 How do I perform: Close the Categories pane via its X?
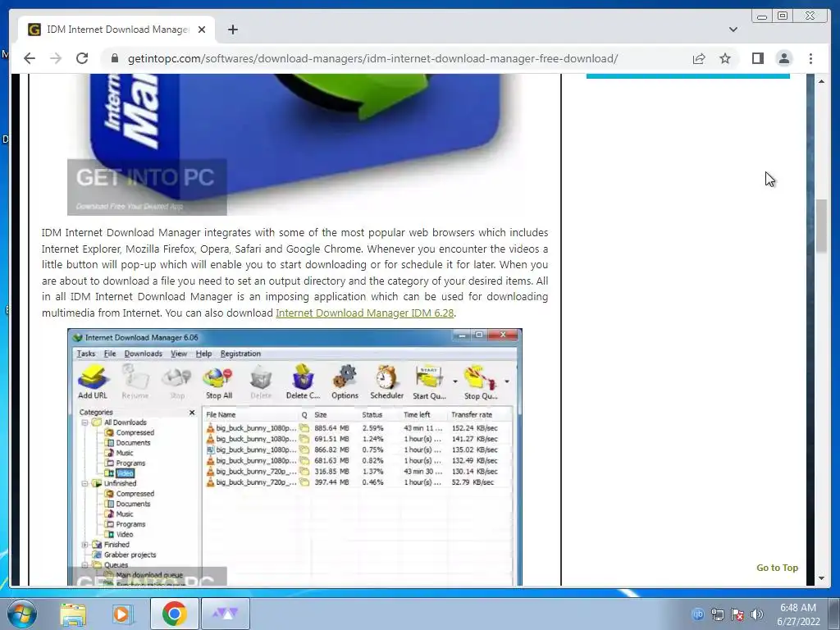[192, 413]
